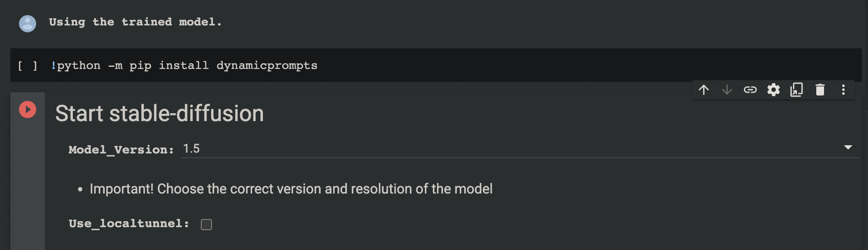Image resolution: width=868 pixels, height=250 pixels.
Task: Open the cell settings gear
Action: pyautogui.click(x=774, y=90)
